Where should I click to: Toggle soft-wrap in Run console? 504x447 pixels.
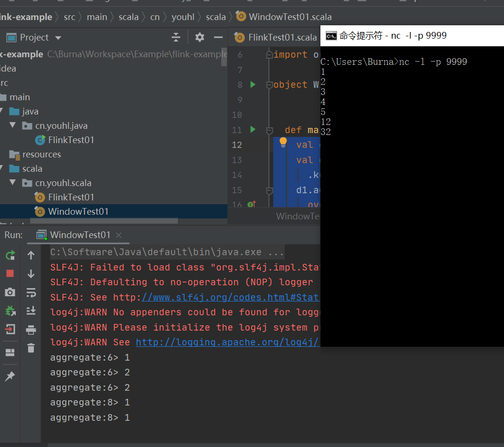click(31, 292)
